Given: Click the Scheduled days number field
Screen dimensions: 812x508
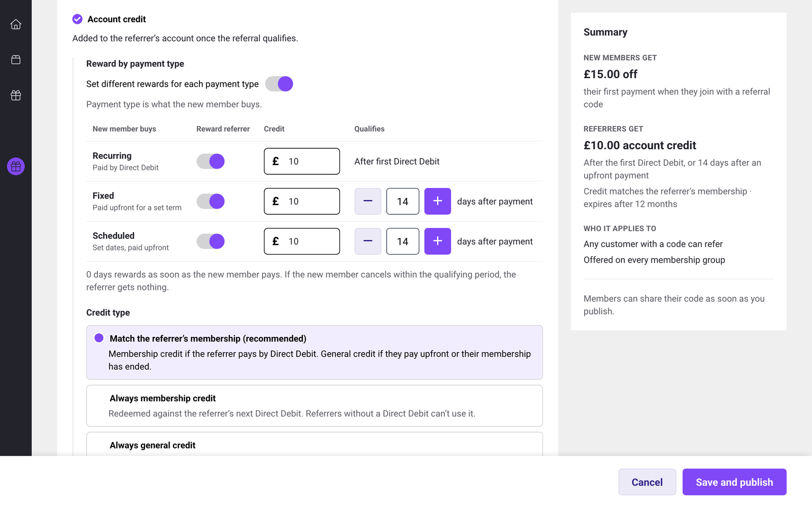Looking at the screenshot, I should pyautogui.click(x=403, y=241).
